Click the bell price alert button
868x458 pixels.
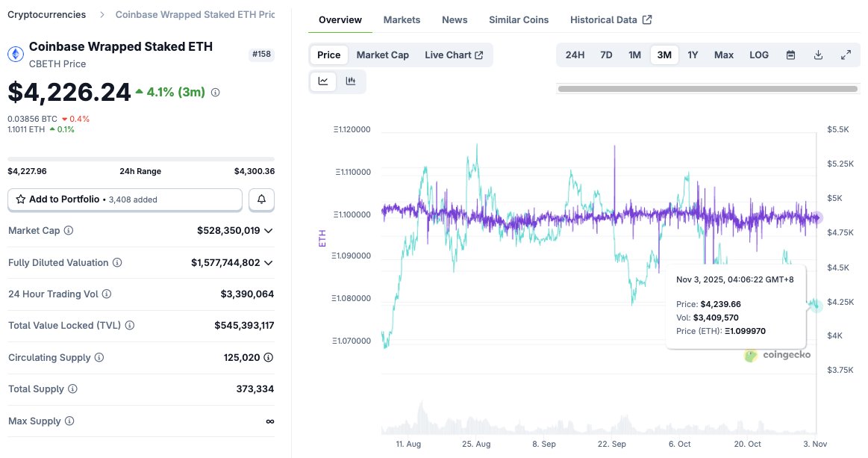click(261, 199)
